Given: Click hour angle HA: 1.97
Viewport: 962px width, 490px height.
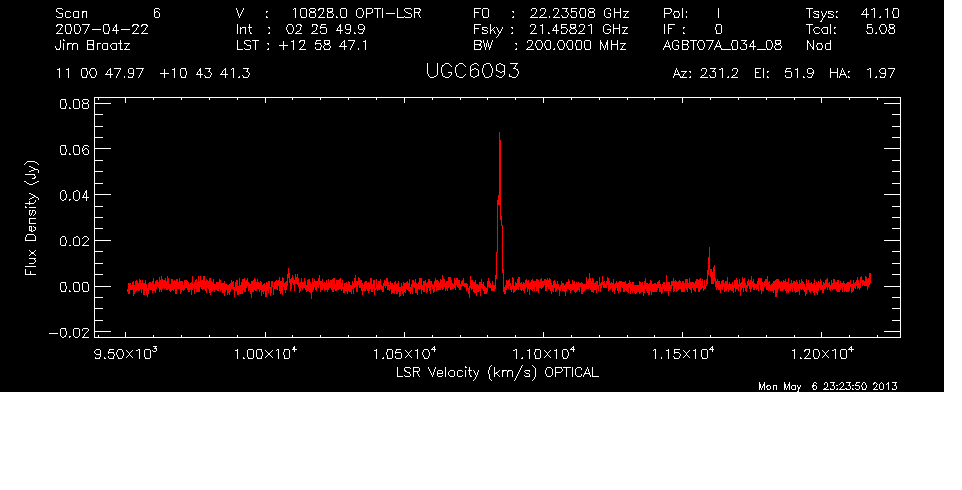Looking at the screenshot, I should click(x=862, y=74).
